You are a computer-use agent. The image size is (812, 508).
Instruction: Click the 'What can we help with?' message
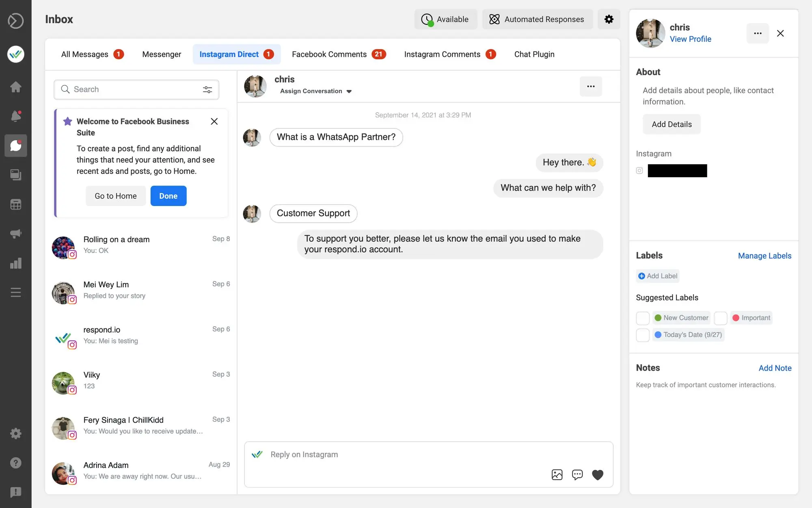tap(548, 188)
